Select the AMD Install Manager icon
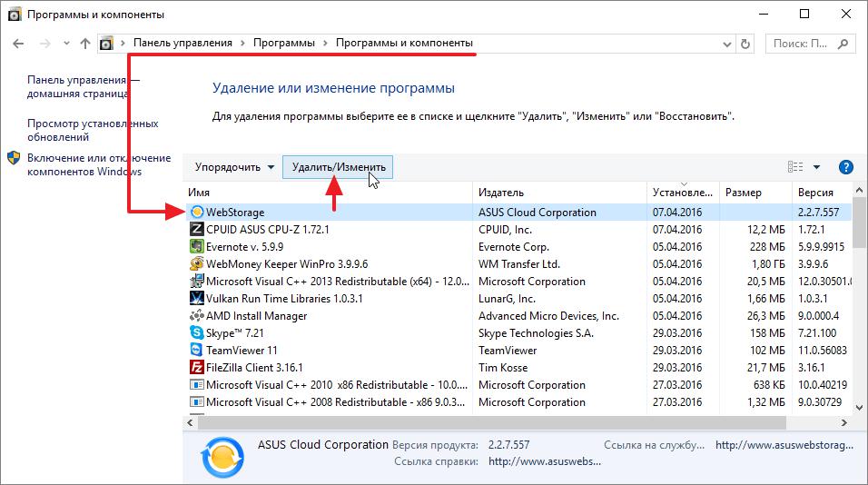This screenshot has height=485, width=868. (196, 315)
